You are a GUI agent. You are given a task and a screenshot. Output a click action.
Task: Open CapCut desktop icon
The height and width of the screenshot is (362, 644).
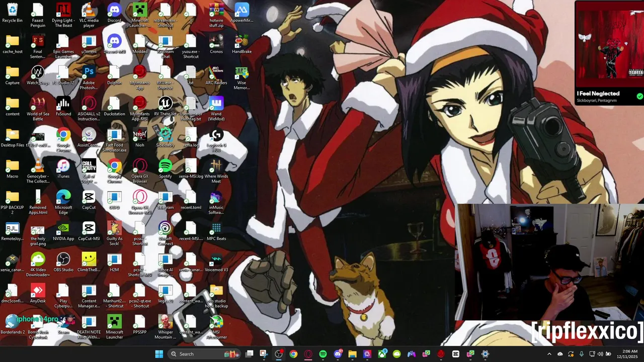click(89, 200)
